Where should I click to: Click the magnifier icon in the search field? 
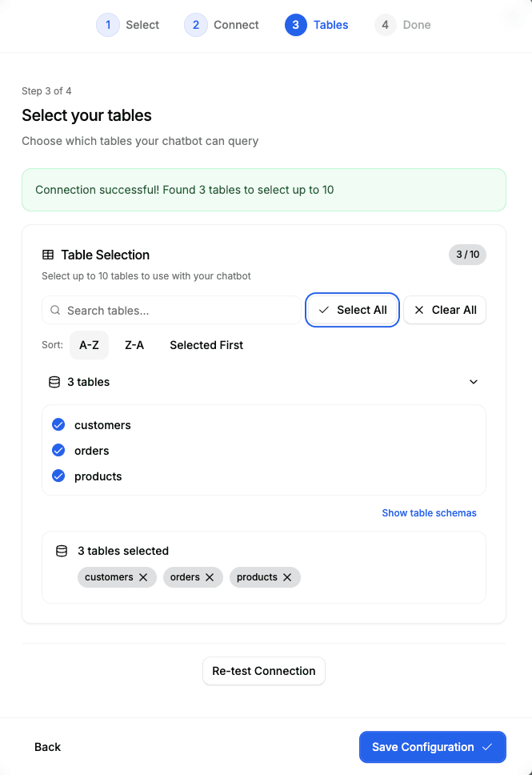(54, 310)
